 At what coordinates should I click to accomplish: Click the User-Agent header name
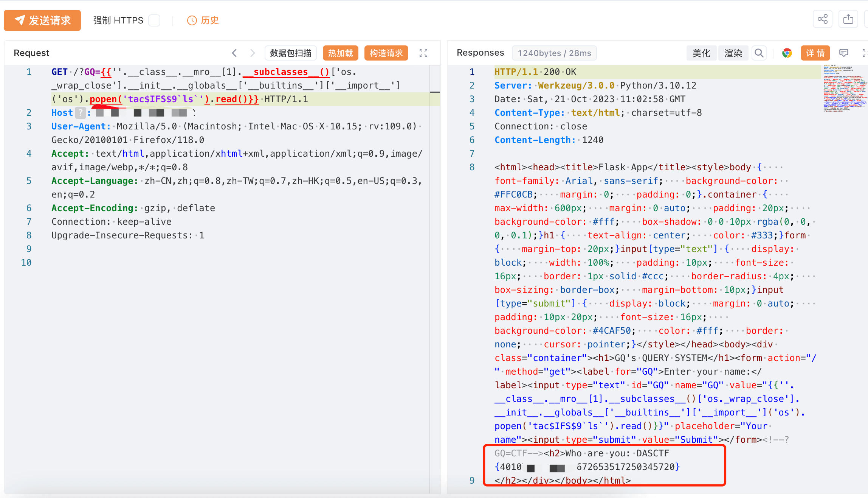[81, 126]
